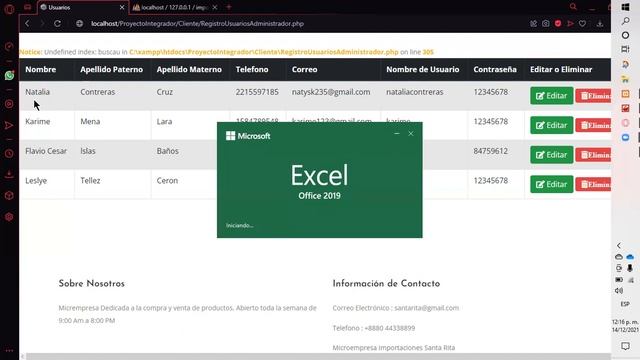640x360 pixels.
Task: Edit the Leslye user row
Action: [x=551, y=184]
